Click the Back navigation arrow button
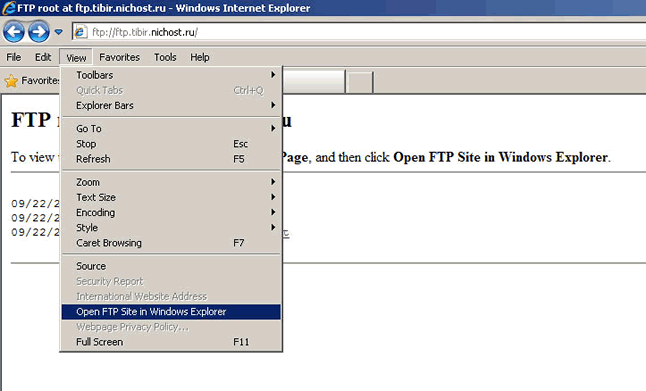Screen dimensions: 646x391 (x=14, y=32)
